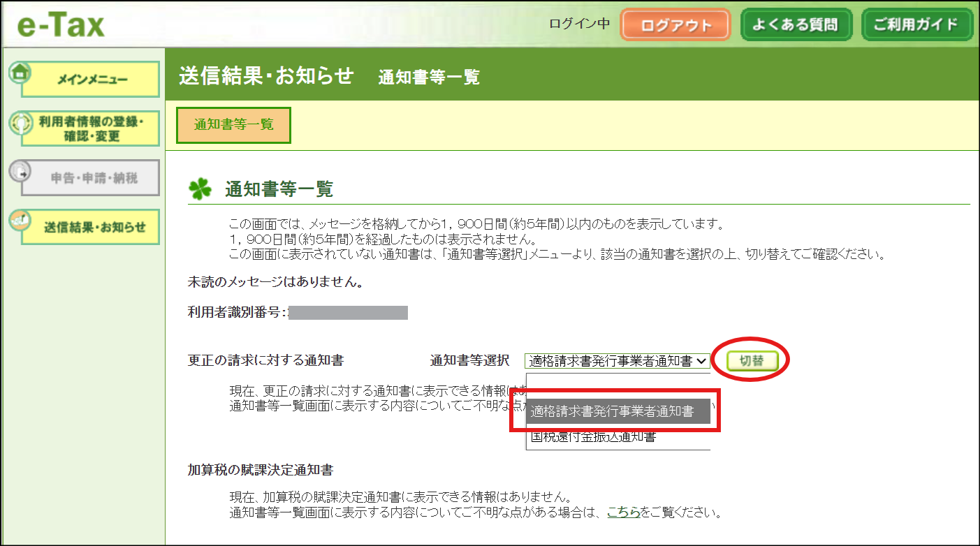Screen dimensions: 980x546
Task: Click the 通知書等選択 label
Action: (471, 361)
